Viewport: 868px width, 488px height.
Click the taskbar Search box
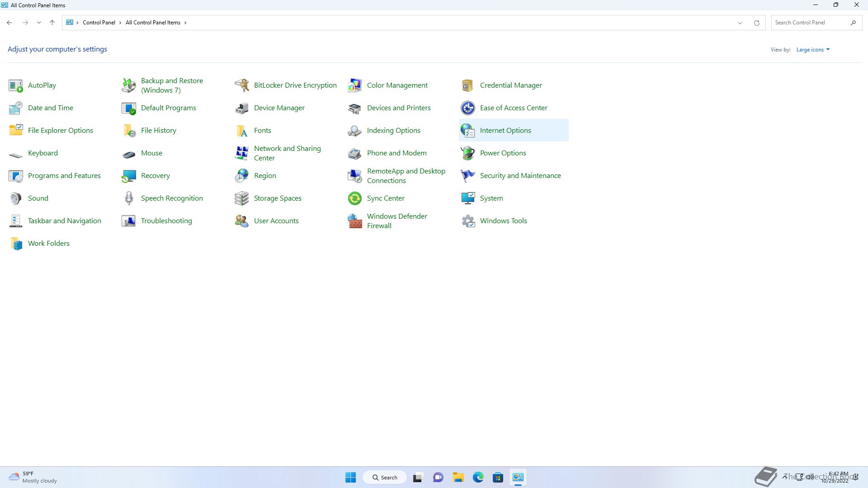point(384,478)
